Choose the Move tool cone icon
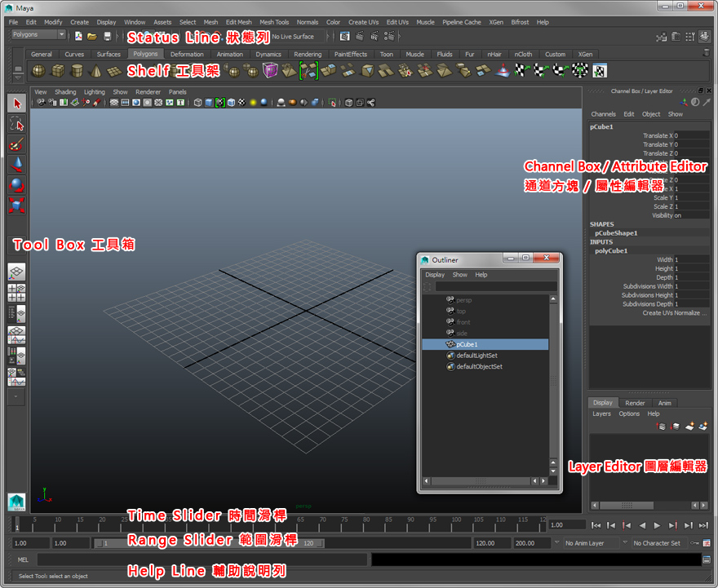The height and width of the screenshot is (588, 718). click(17, 165)
